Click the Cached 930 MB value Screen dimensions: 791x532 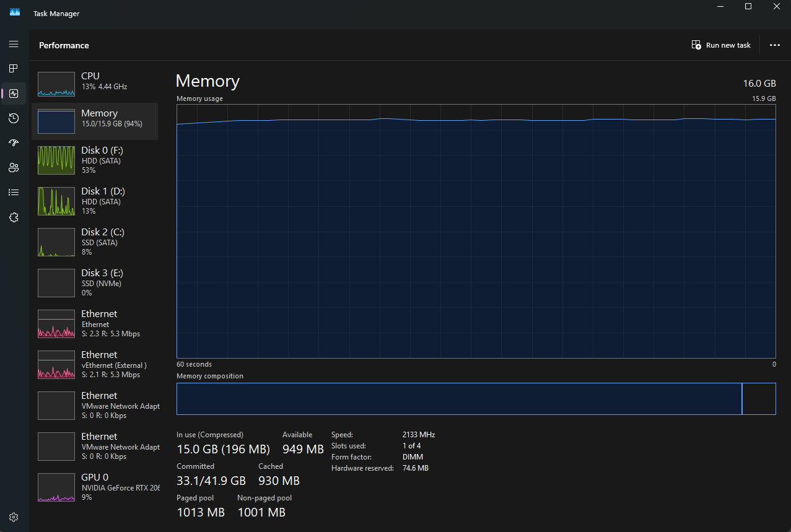[279, 481]
